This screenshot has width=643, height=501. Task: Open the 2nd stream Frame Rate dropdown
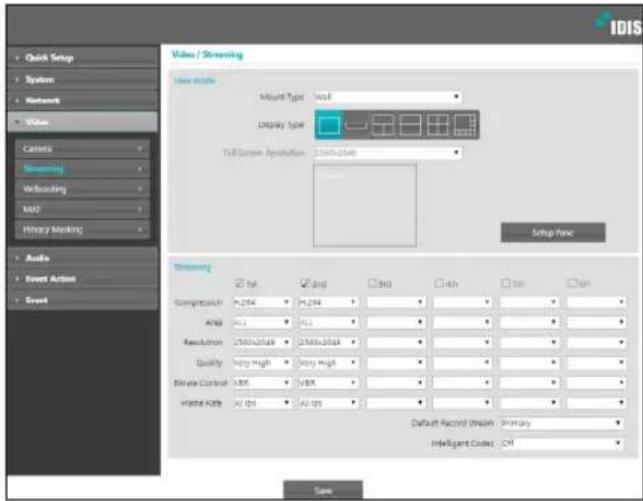click(328, 403)
